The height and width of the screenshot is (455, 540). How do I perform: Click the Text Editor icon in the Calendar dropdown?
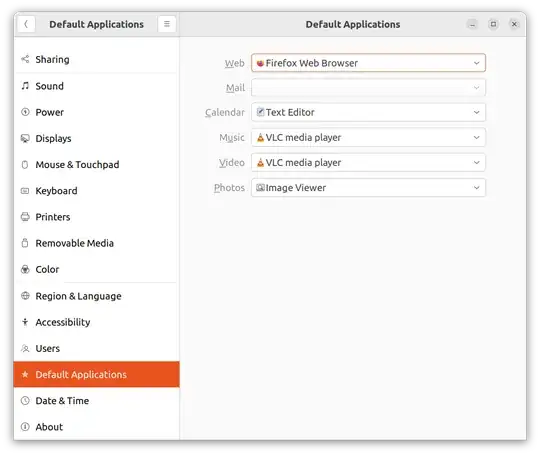[260, 112]
